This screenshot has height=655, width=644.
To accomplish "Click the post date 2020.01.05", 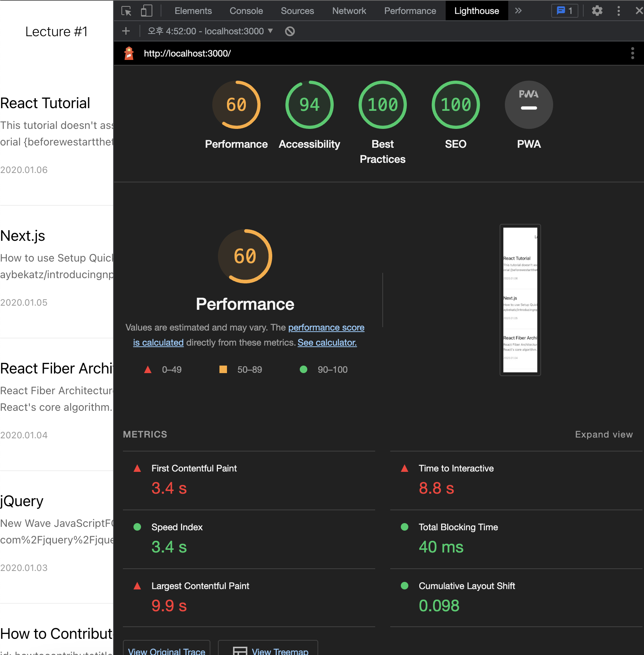I will point(24,303).
